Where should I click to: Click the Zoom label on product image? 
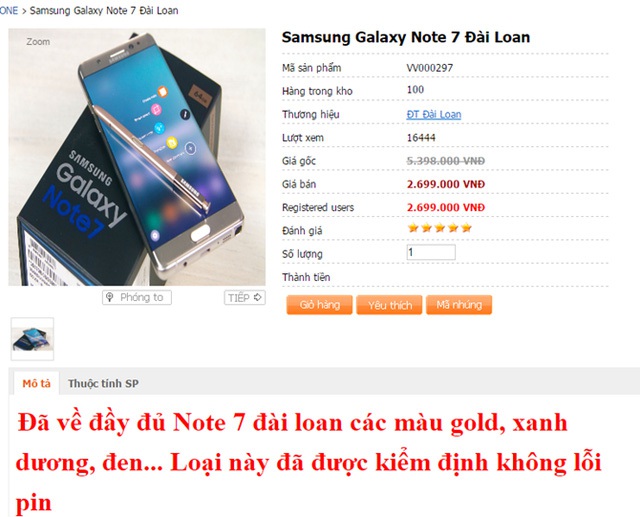pyautogui.click(x=38, y=42)
